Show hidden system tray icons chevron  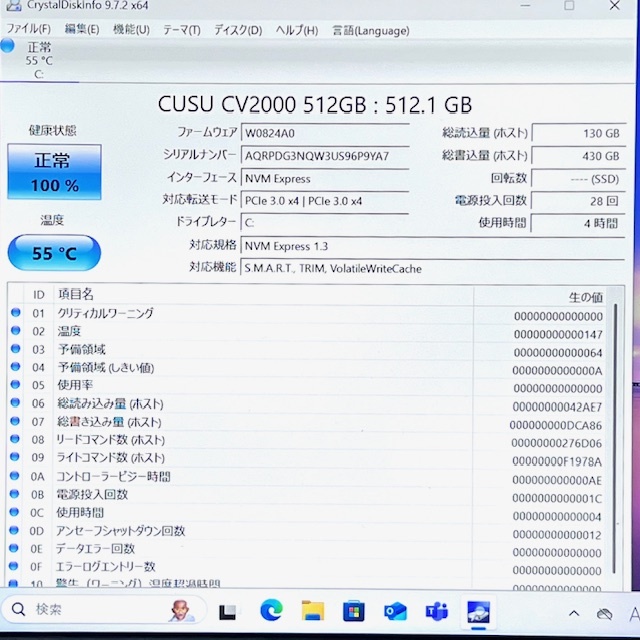tap(574, 613)
